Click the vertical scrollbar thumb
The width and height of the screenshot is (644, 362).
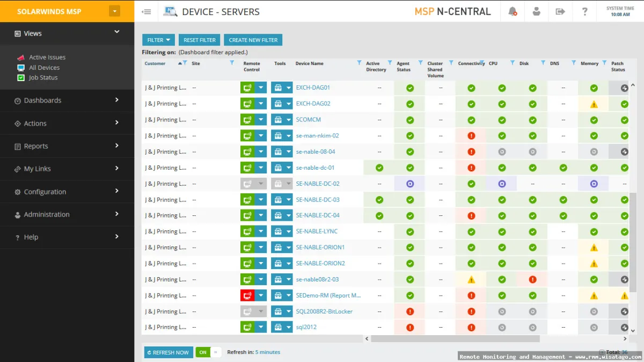click(633, 243)
